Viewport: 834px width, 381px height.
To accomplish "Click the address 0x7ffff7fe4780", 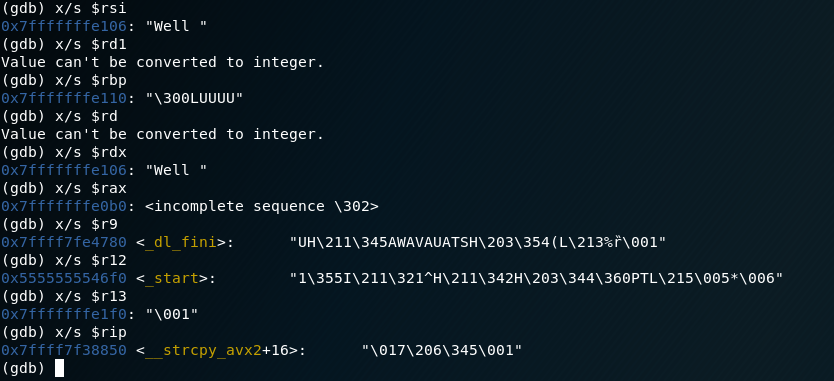I will point(64,242).
